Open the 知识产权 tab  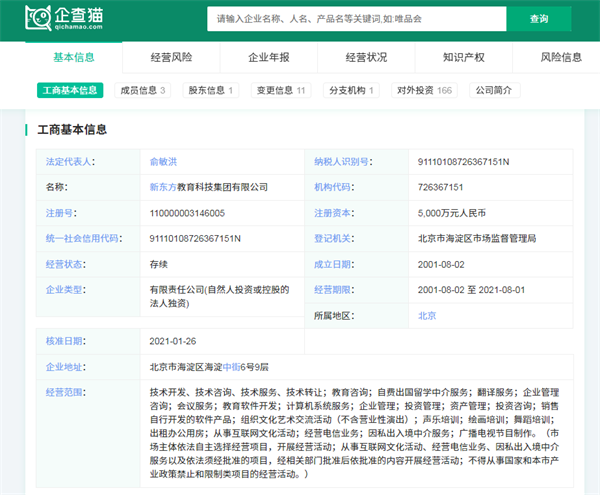coord(463,57)
